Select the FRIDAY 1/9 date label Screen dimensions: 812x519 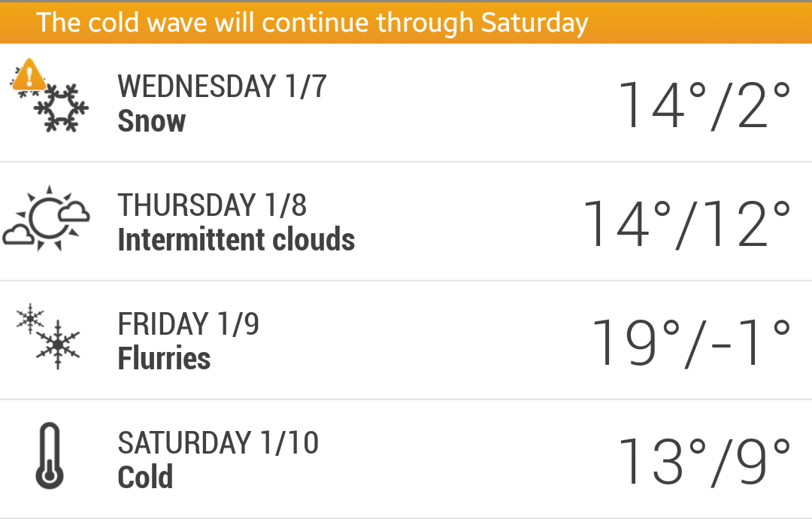[x=188, y=324]
